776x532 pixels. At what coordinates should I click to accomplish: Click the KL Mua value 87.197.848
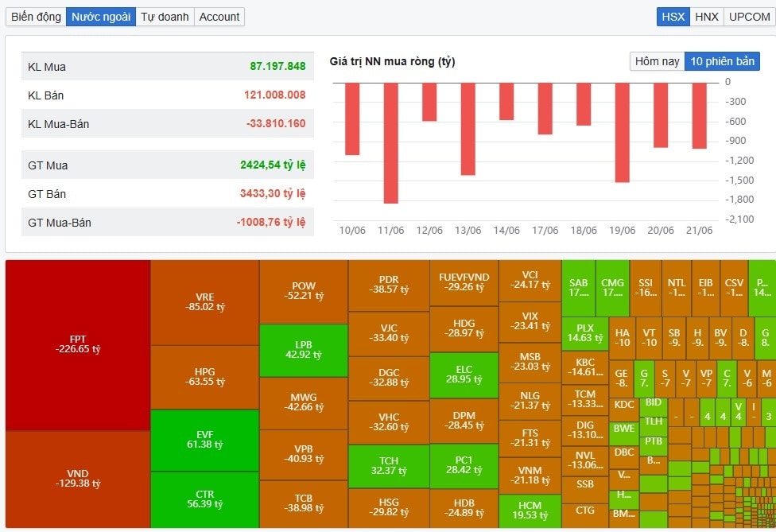[x=277, y=66]
